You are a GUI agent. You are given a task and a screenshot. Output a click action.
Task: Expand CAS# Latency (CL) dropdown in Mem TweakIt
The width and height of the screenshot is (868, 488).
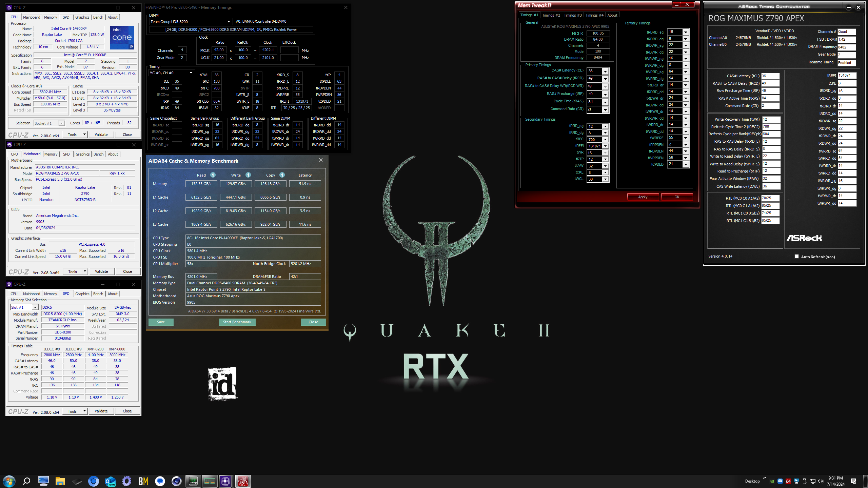pyautogui.click(x=605, y=71)
